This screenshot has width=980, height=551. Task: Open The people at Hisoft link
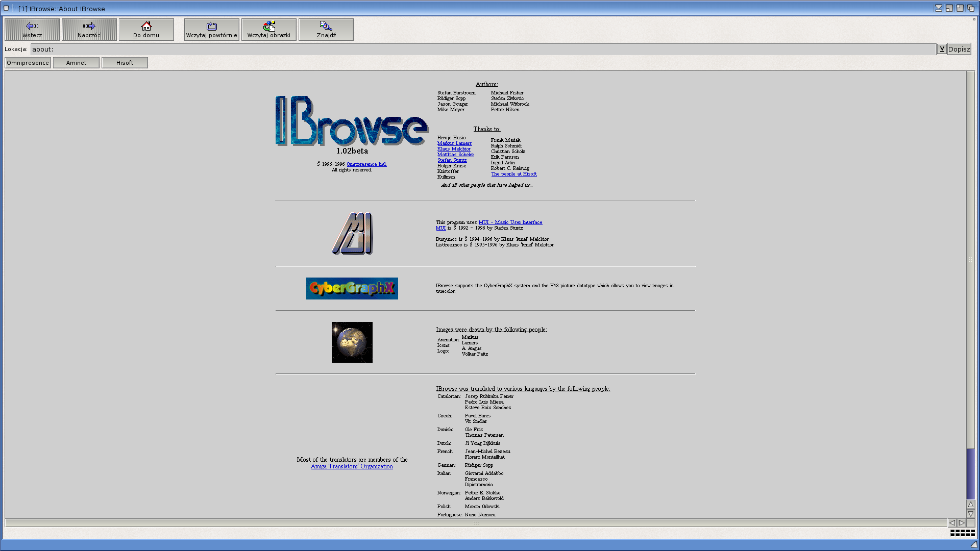tap(514, 174)
